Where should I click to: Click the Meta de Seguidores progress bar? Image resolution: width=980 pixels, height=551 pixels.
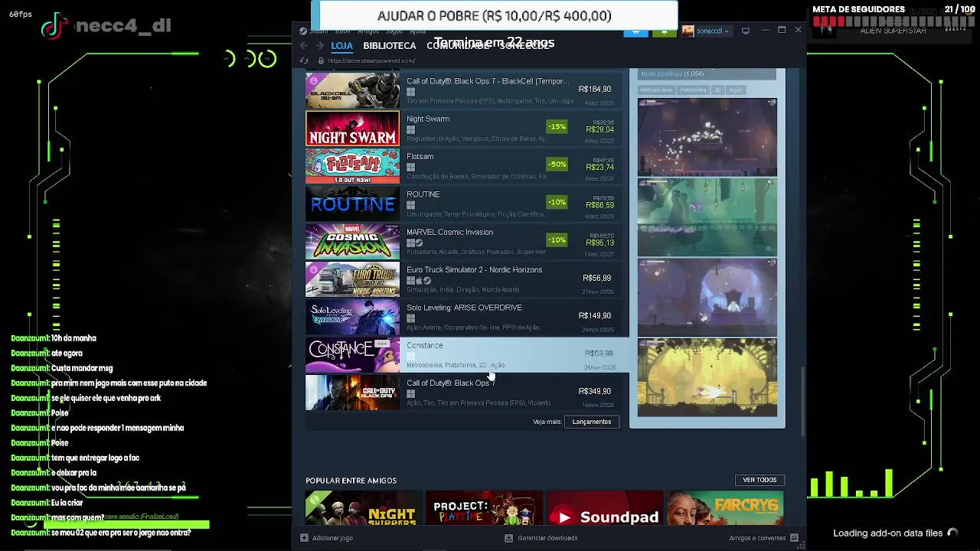894,22
